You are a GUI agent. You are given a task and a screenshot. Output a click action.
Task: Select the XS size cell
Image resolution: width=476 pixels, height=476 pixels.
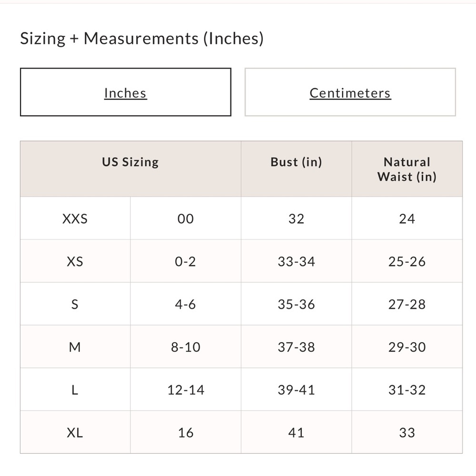coord(75,261)
